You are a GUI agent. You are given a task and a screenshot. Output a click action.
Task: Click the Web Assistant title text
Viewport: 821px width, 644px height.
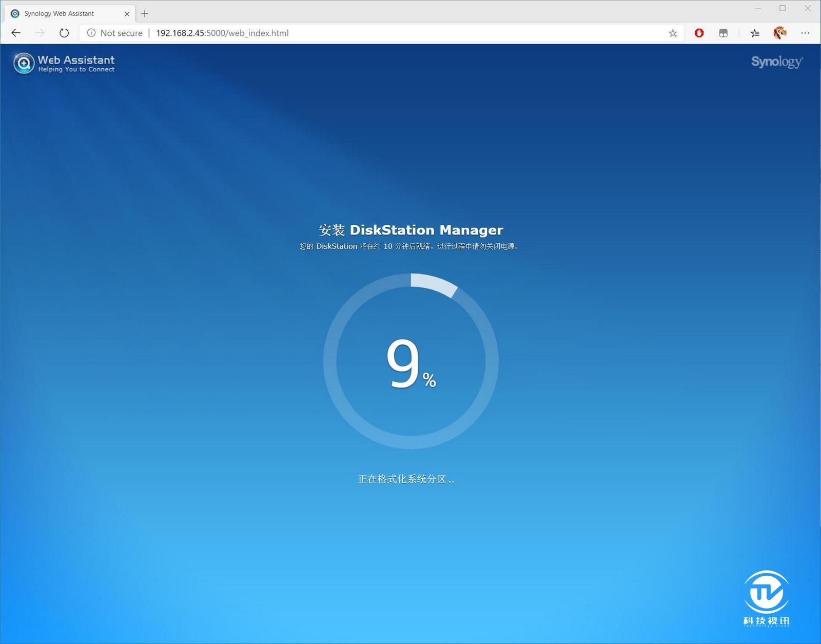pos(76,60)
